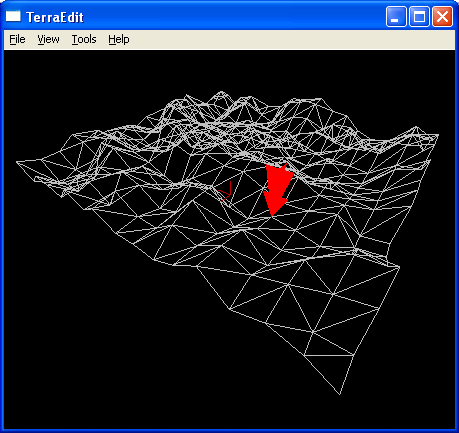The height and width of the screenshot is (433, 459).
Task: Open the File menu
Action: pos(17,39)
